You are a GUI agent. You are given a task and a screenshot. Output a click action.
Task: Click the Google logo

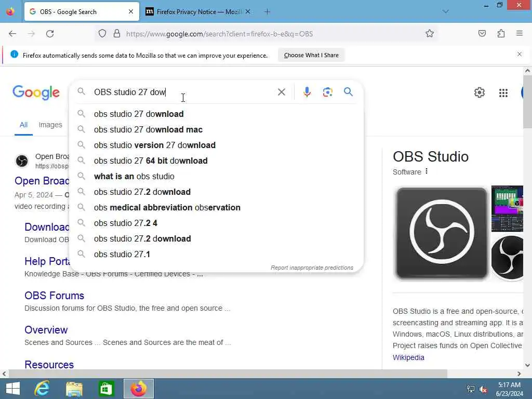36,92
